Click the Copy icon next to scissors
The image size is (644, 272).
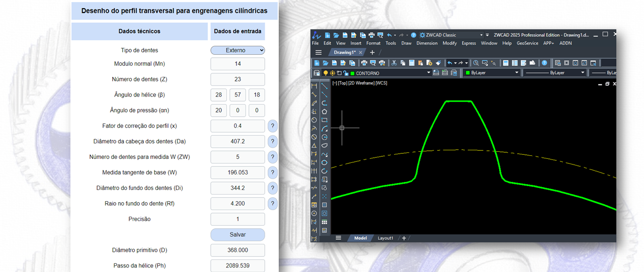click(x=403, y=63)
